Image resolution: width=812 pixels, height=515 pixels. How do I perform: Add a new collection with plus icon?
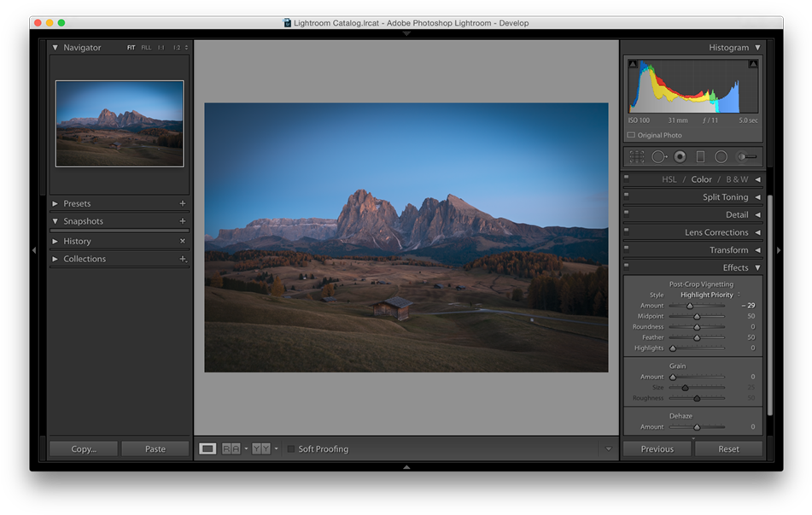pos(183,259)
